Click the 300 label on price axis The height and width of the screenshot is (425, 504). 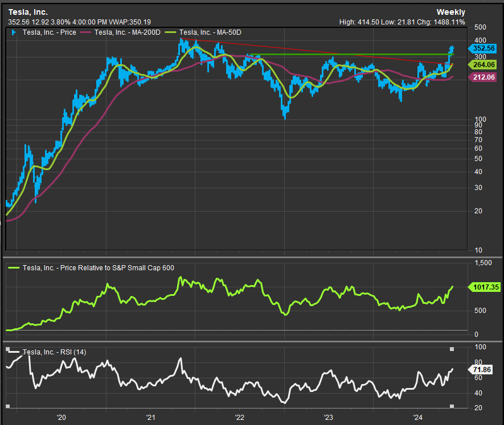[480, 56]
